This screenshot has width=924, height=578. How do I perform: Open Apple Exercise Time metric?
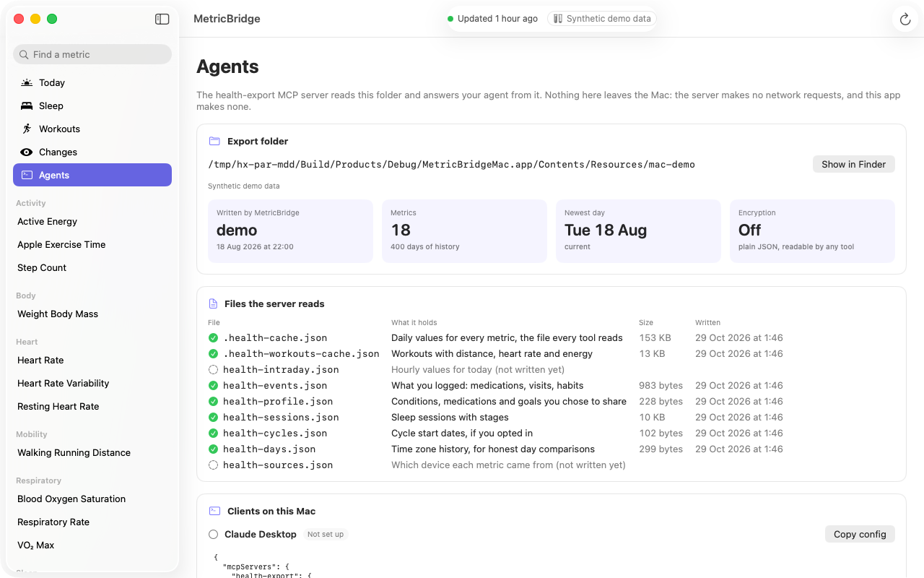[92, 244]
